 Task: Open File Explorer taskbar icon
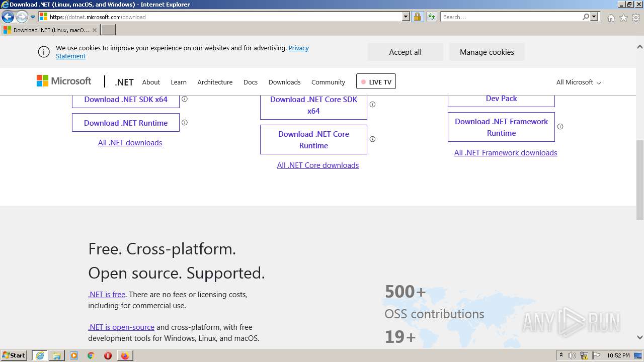(x=57, y=355)
